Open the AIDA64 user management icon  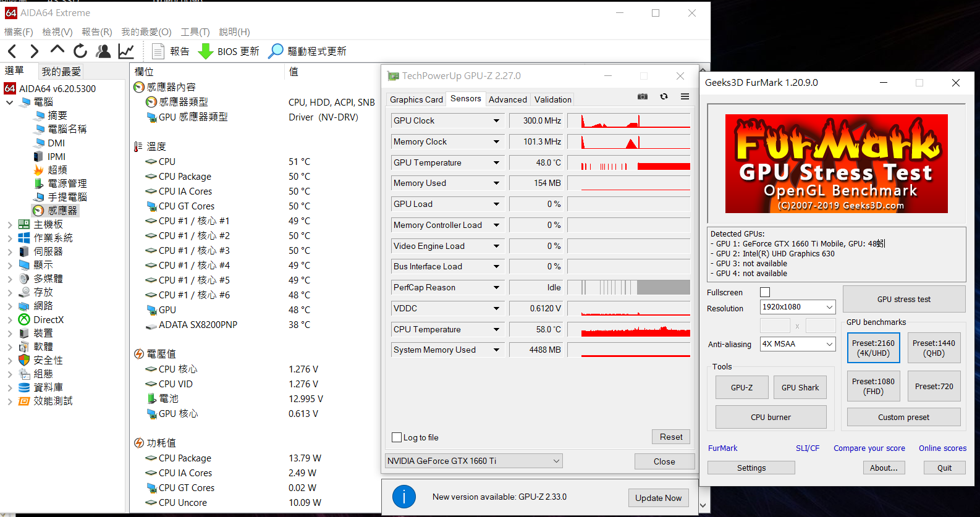click(104, 51)
